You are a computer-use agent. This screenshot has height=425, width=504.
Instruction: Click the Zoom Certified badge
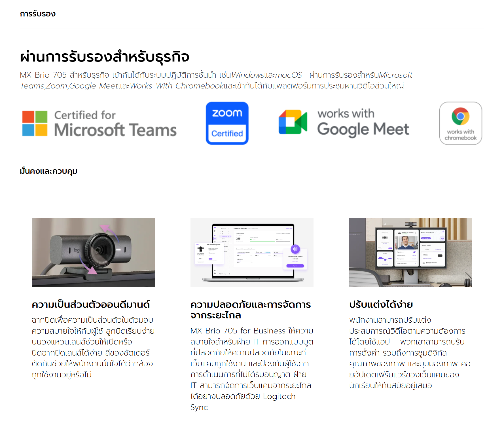227,123
